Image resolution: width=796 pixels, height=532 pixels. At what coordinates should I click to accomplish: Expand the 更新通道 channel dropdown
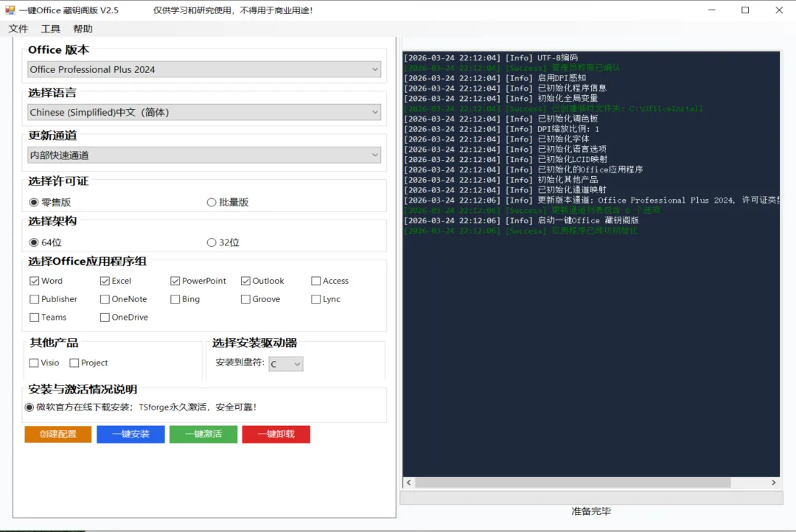click(x=204, y=155)
